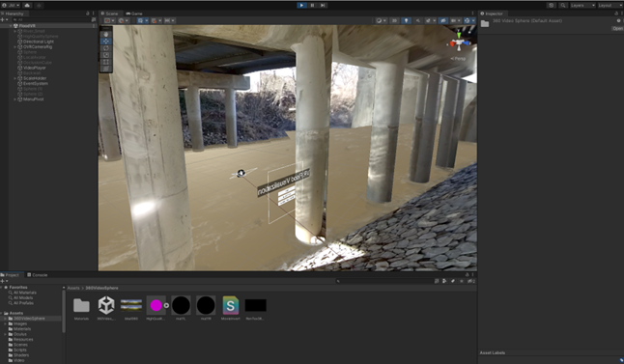Expand the MenuPivot object

pos(15,99)
